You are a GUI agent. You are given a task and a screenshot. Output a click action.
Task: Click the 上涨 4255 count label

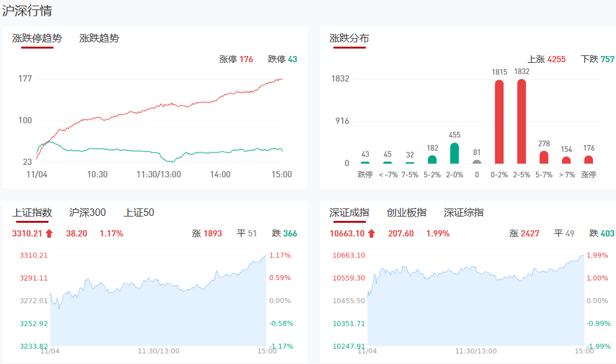[546, 60]
